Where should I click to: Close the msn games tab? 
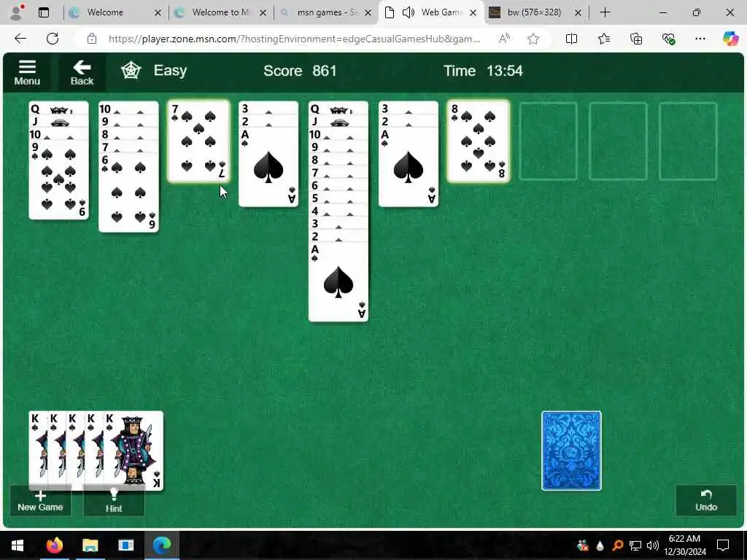point(368,13)
